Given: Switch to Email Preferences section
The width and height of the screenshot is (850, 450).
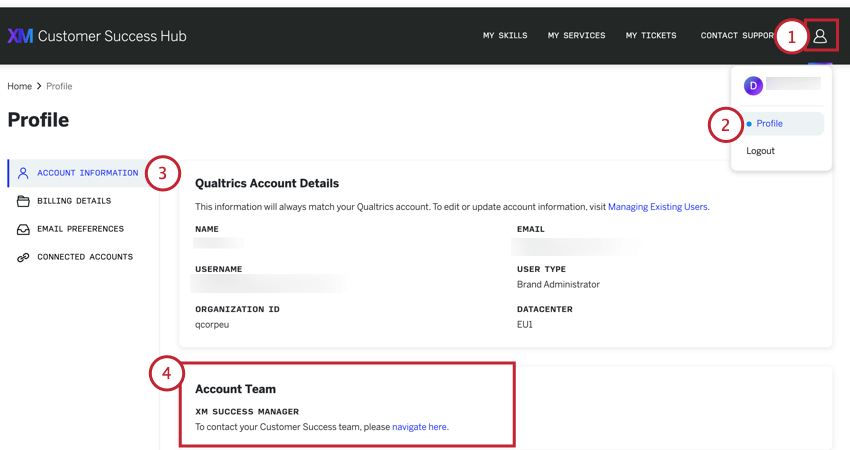Looking at the screenshot, I should 80,229.
